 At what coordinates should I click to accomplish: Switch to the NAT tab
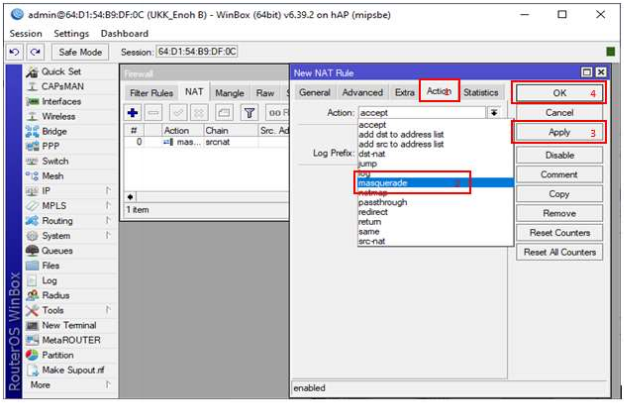(194, 92)
